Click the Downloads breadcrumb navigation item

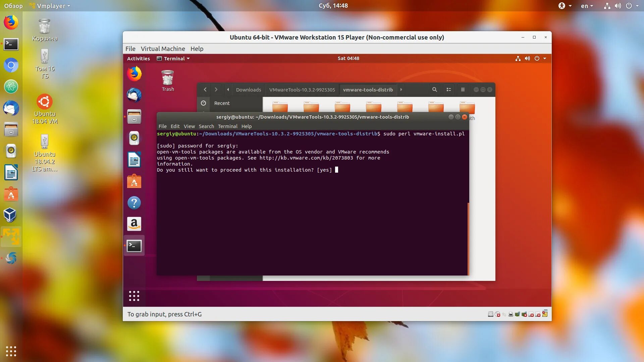pos(248,89)
